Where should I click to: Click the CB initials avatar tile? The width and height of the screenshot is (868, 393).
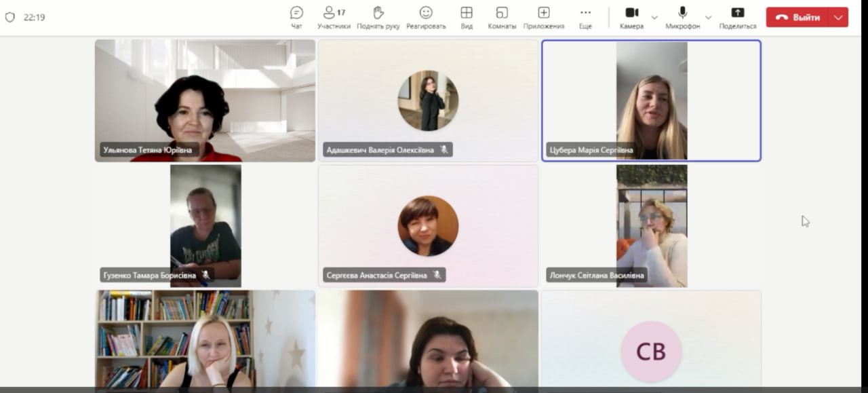[651, 351]
